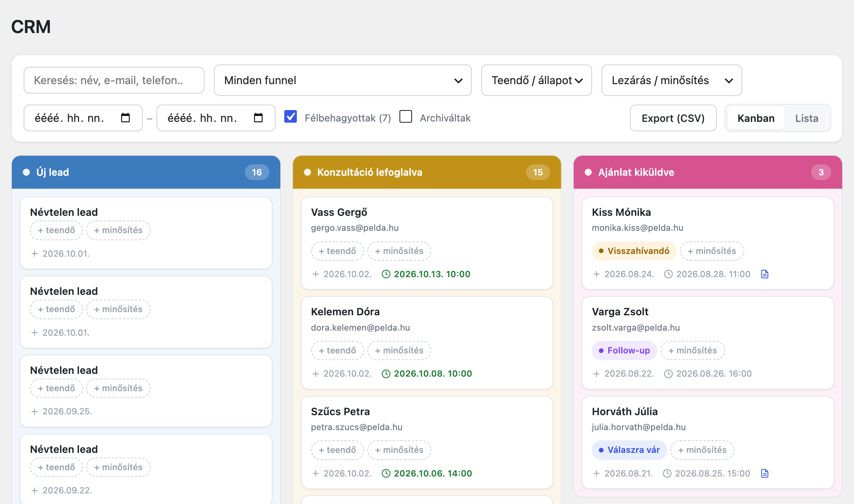
Task: Click the Válaszra vár status tag
Action: pos(629,450)
